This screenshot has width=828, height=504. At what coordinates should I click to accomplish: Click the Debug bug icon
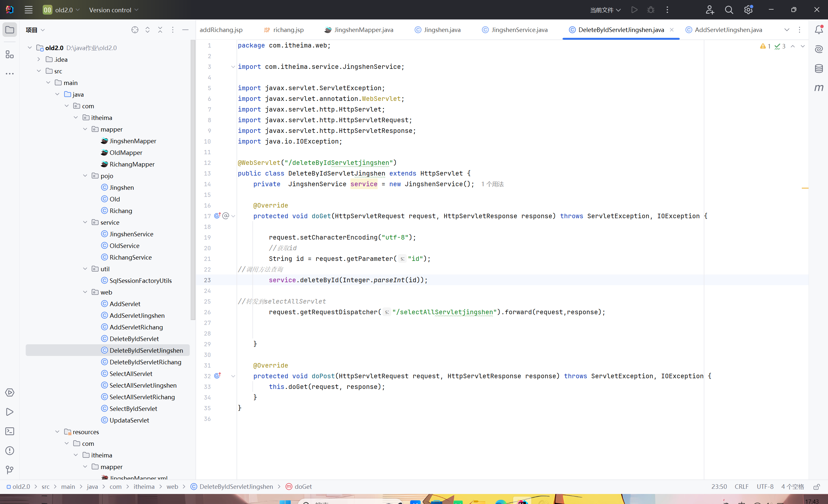coord(651,10)
